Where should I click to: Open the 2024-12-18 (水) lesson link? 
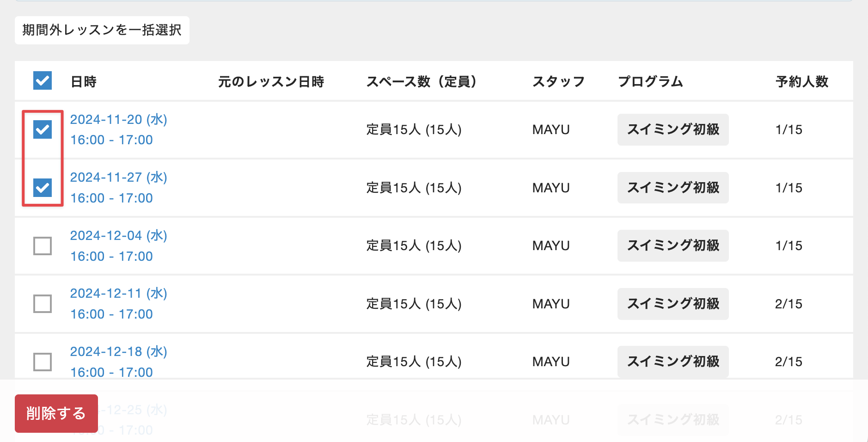tap(118, 352)
